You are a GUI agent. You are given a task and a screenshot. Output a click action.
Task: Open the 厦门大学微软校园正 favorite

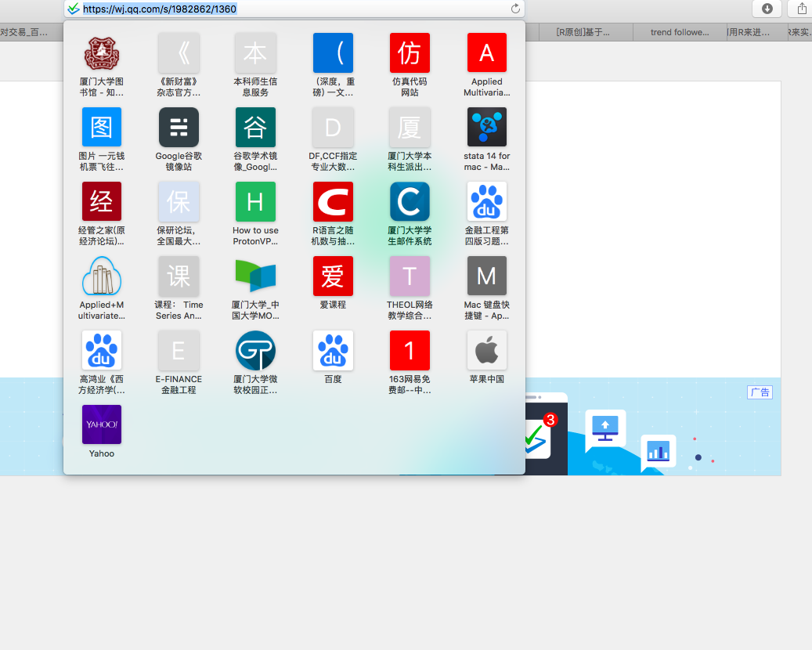coord(255,363)
